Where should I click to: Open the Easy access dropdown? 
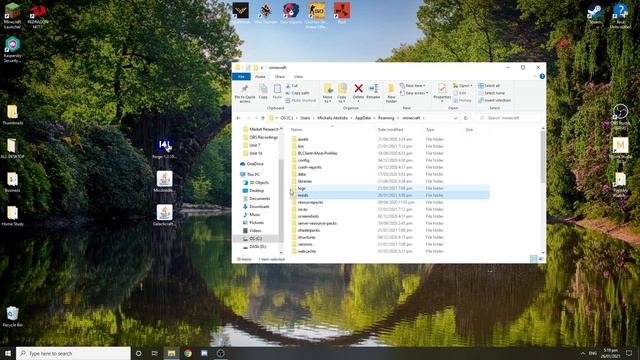(414, 93)
